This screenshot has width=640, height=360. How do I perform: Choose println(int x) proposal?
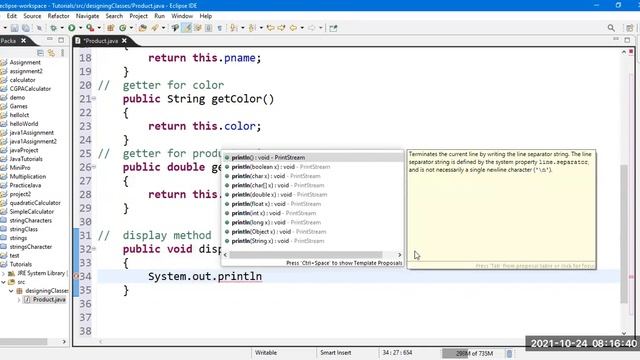pos(273,213)
